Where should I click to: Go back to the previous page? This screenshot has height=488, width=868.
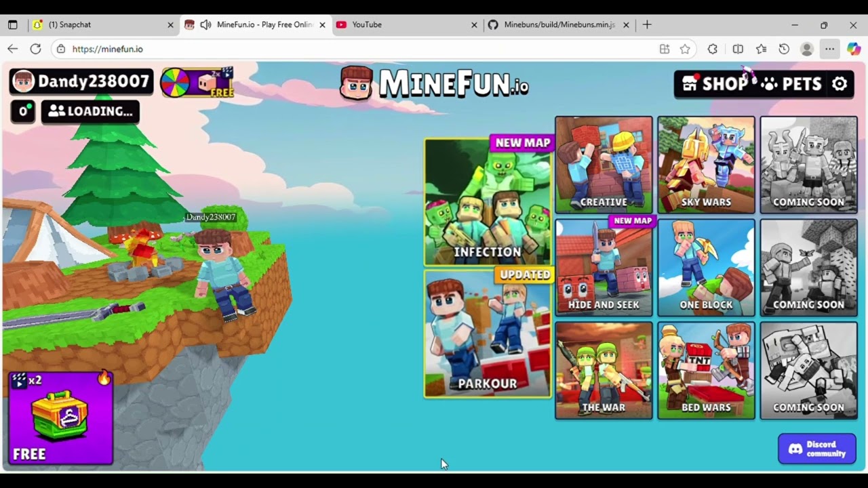click(x=12, y=49)
